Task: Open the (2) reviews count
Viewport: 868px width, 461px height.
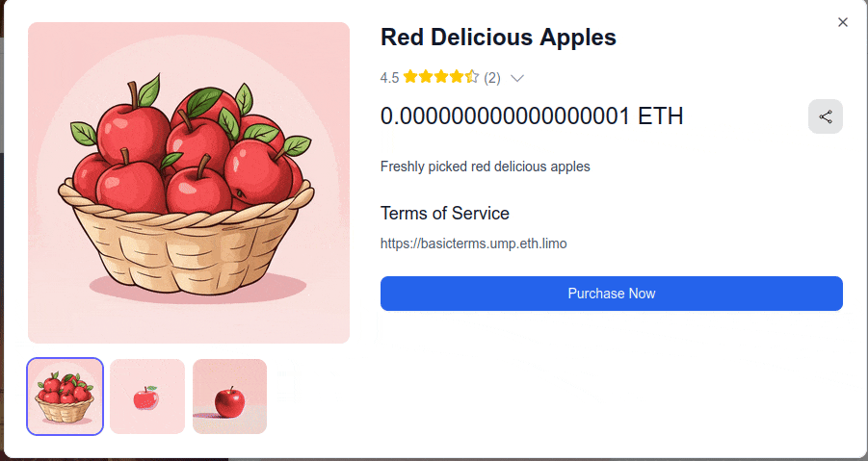Action: 492,77
